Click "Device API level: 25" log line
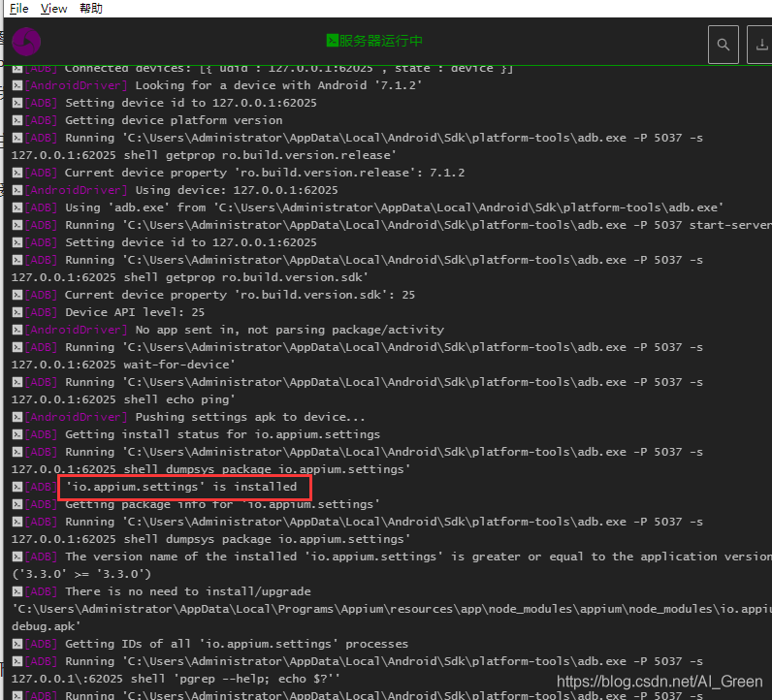Viewport: 772px width, 700px height. coord(135,312)
